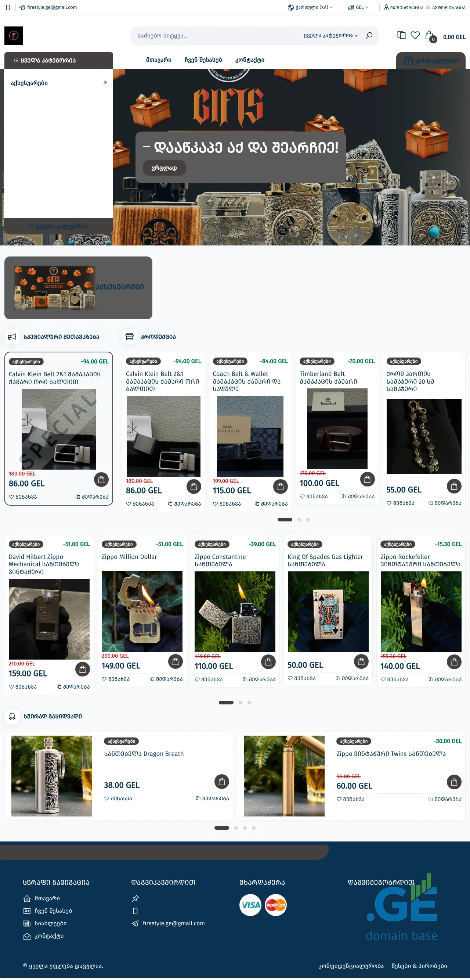The height and width of the screenshot is (980, 470).
Task: Open the language selector dropdown
Action: [310, 7]
